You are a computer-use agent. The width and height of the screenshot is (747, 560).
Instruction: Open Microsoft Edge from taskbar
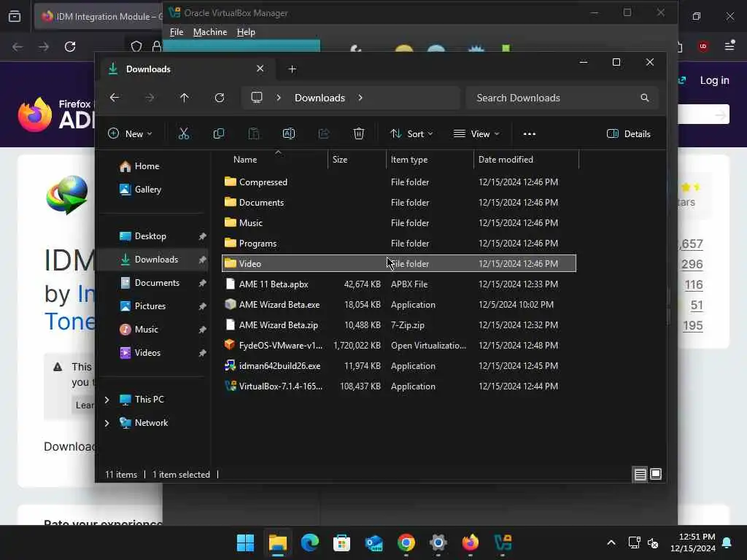click(x=309, y=542)
